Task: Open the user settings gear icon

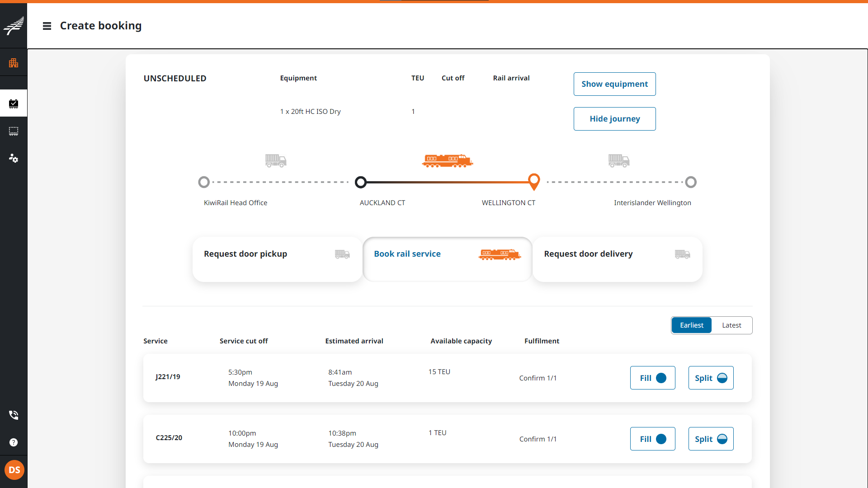Action: click(x=14, y=158)
